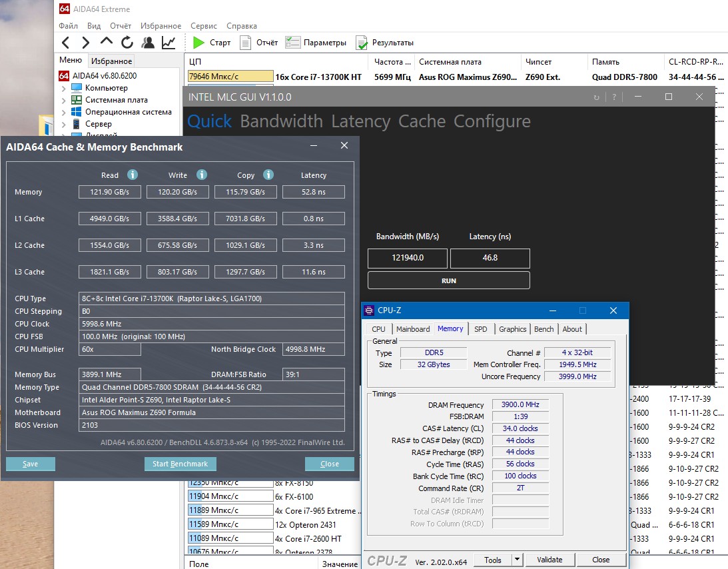Open the Результаты toolbar button
728x569 pixels.
pyautogui.click(x=384, y=43)
